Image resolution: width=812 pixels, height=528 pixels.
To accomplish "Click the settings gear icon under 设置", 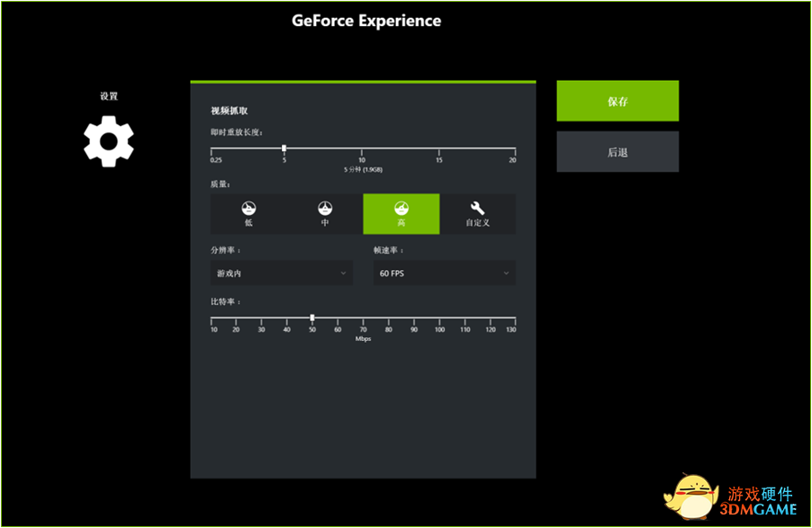I will click(x=109, y=141).
